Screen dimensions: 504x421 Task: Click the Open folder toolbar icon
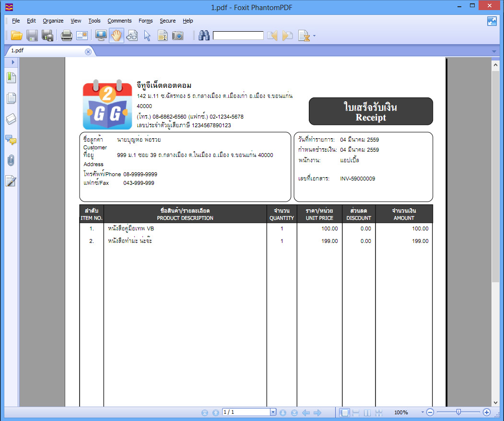pyautogui.click(x=16, y=36)
